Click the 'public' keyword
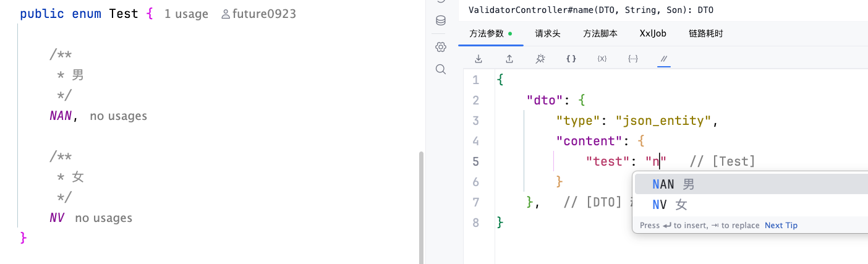868x264 pixels. pyautogui.click(x=42, y=14)
